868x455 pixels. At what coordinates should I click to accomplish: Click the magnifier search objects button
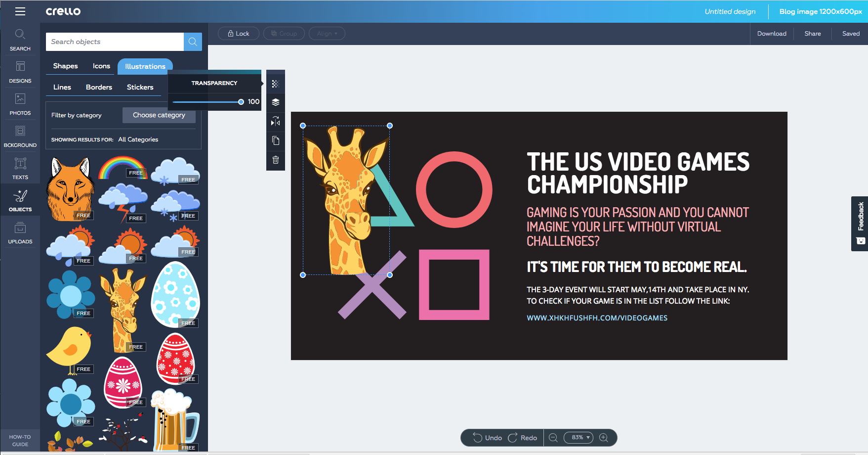coord(193,42)
